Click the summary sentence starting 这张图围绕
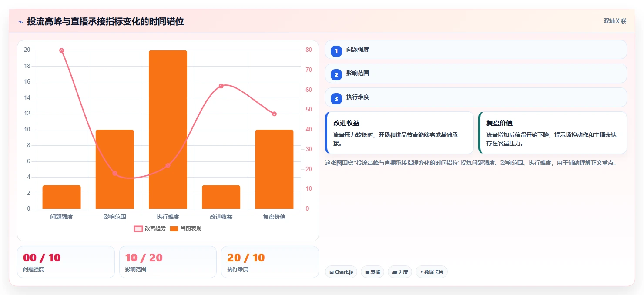Screen dimensions: 644x295 (x=471, y=163)
